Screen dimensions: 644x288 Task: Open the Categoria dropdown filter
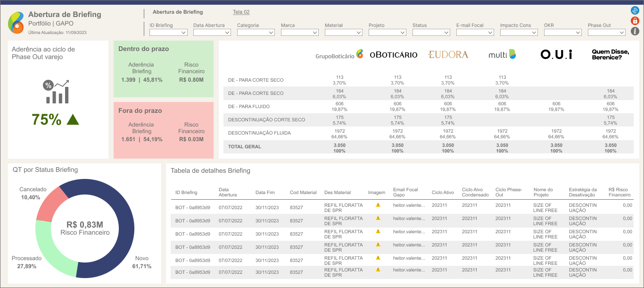[x=256, y=33]
